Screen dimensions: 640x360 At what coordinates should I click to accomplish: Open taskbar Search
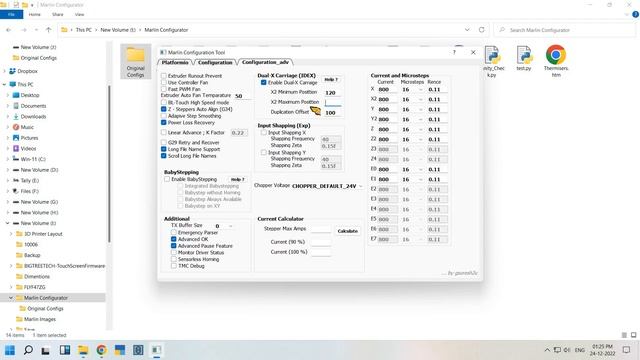[x=28, y=350]
